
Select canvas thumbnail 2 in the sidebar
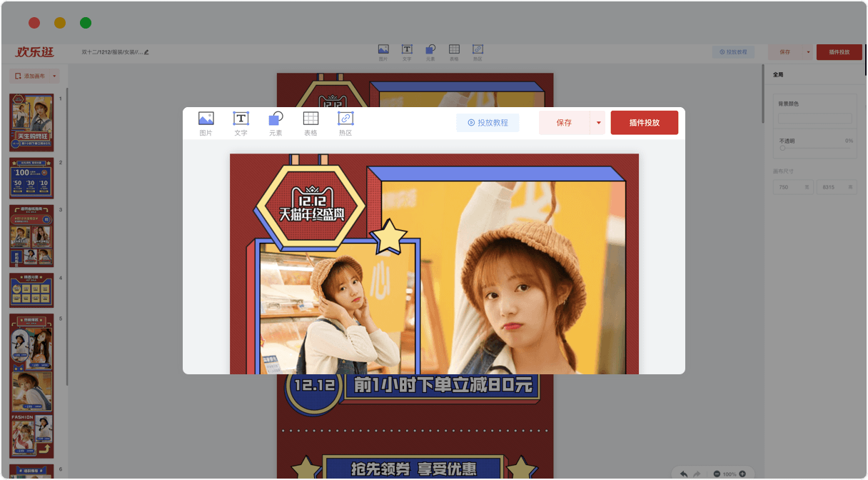31,178
